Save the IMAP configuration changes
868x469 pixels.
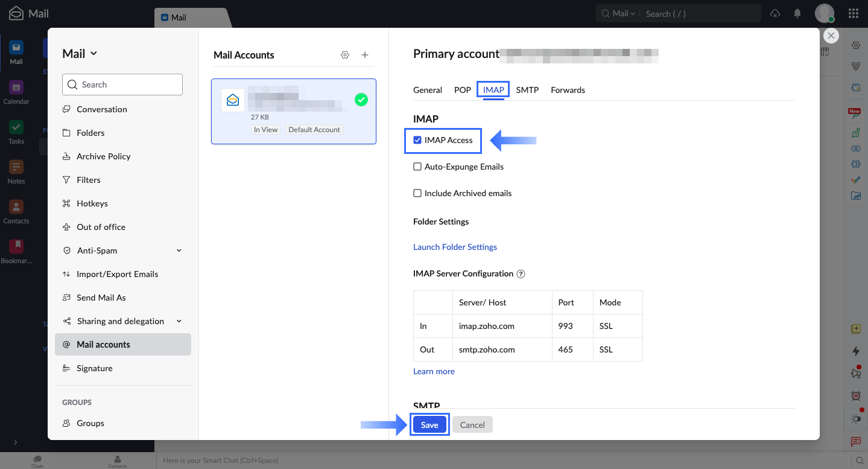click(429, 424)
